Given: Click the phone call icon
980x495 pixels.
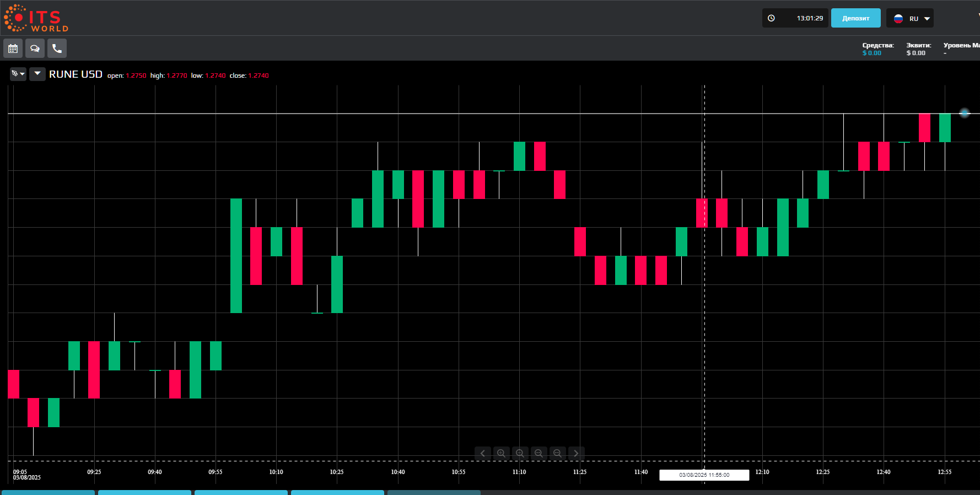Looking at the screenshot, I should (x=57, y=49).
